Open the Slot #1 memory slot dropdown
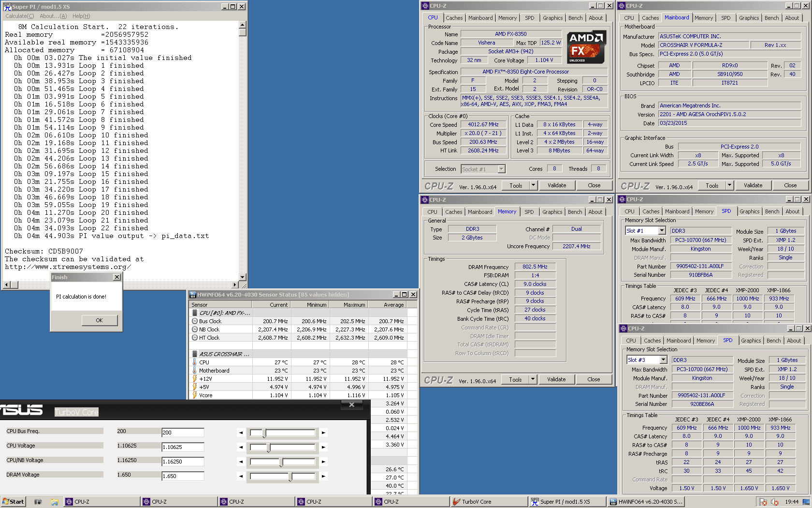812x508 pixels. pos(662,231)
